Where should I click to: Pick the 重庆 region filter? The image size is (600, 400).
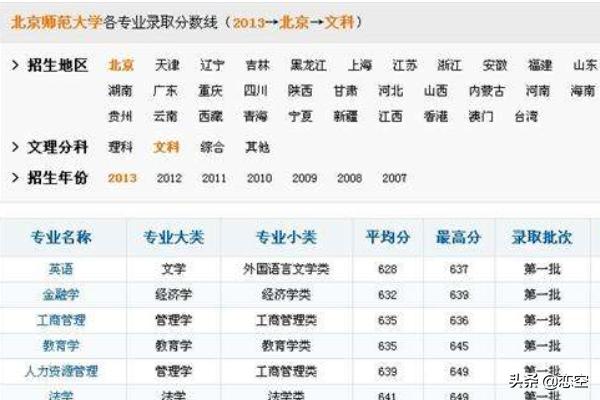[x=210, y=91]
